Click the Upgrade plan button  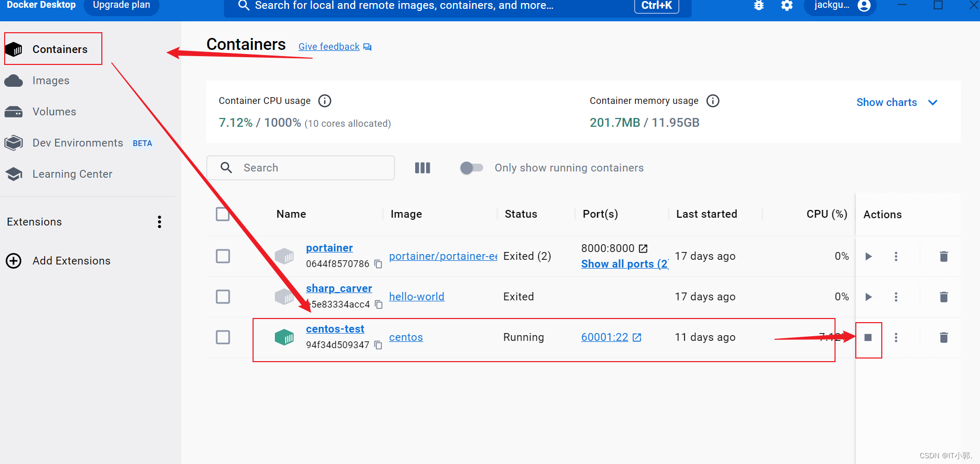coord(122,6)
